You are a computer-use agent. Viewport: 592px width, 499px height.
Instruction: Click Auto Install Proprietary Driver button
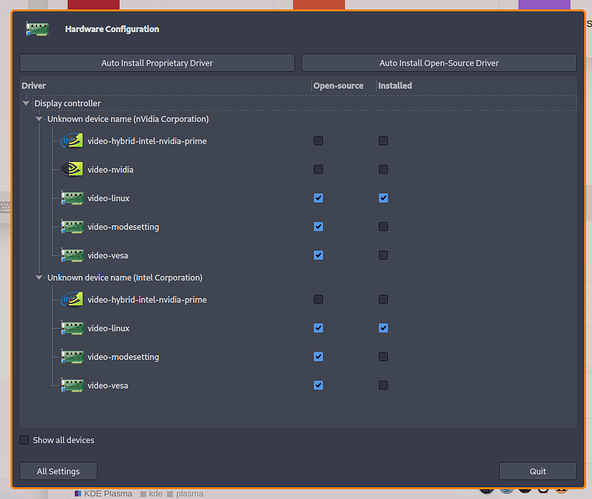click(x=157, y=63)
